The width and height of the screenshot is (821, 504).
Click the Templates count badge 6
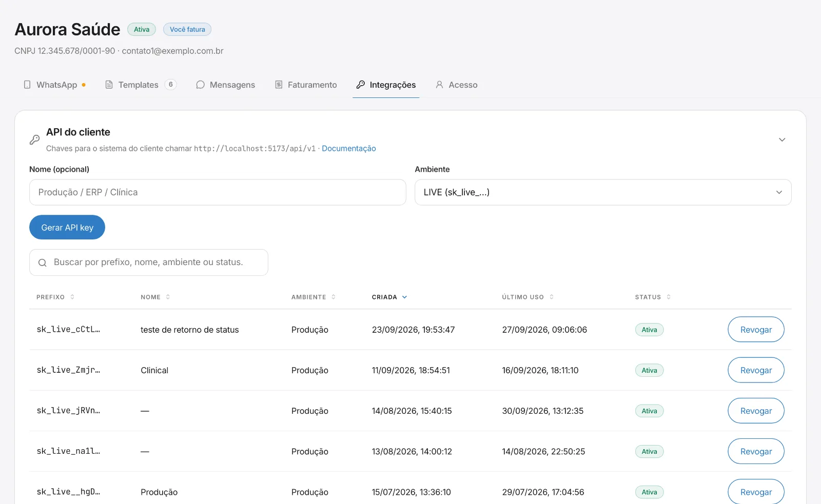(171, 85)
